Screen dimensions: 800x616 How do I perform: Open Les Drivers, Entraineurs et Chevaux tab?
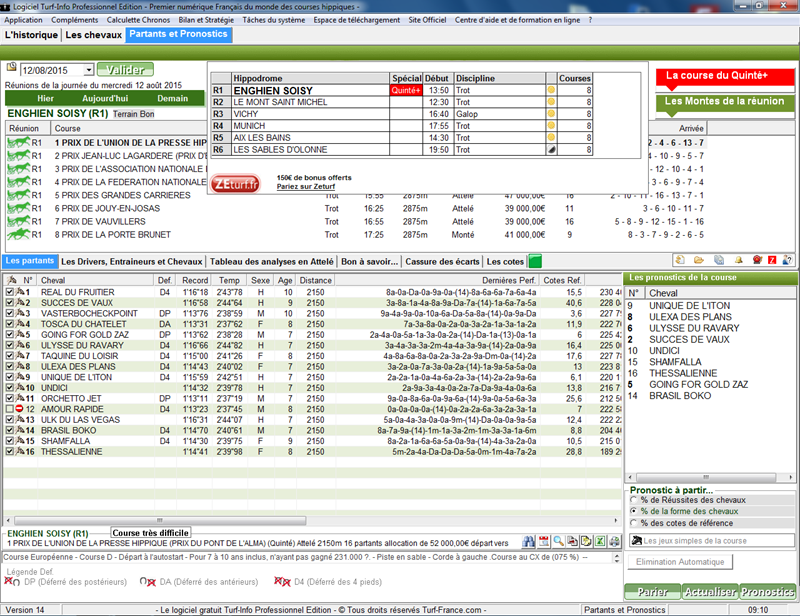pyautogui.click(x=132, y=261)
